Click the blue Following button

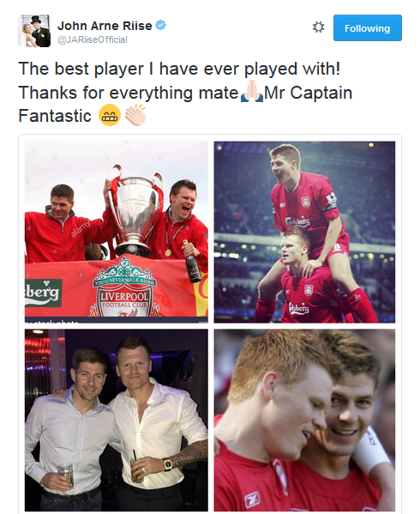pos(368,27)
